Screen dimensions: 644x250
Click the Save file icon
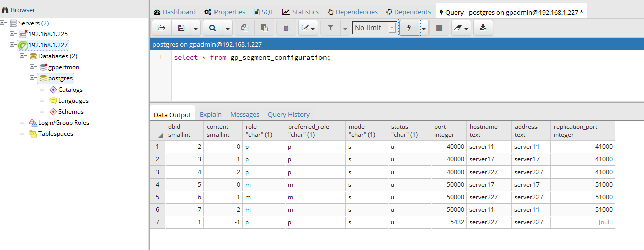tap(181, 28)
